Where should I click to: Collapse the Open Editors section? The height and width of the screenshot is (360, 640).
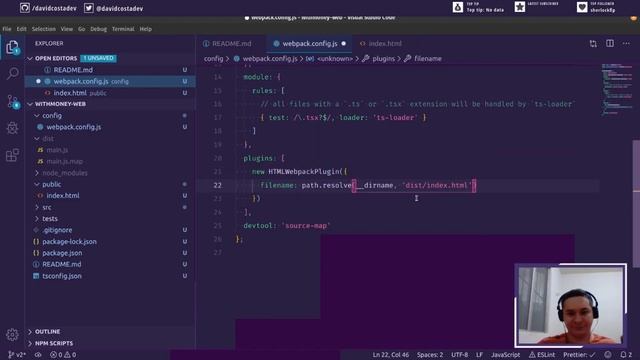click(x=30, y=58)
